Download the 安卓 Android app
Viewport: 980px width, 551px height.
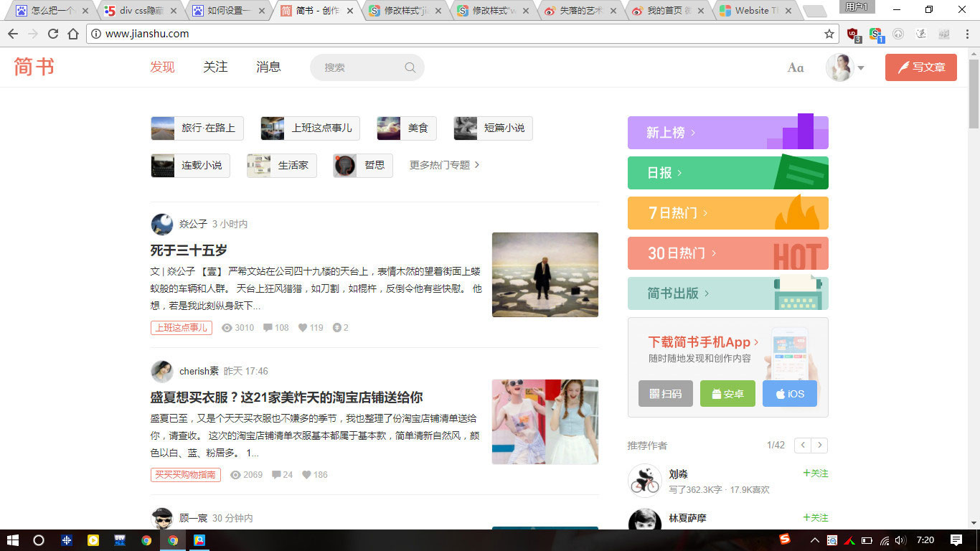pos(727,394)
